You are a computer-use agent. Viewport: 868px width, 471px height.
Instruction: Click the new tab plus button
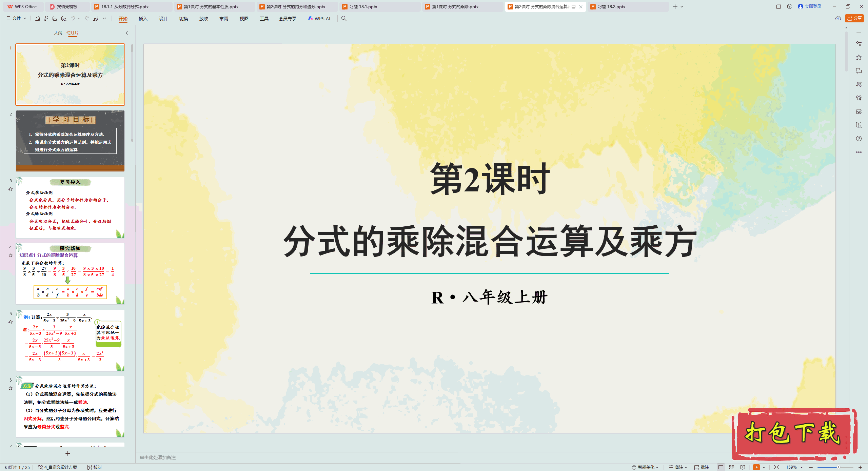coord(675,7)
